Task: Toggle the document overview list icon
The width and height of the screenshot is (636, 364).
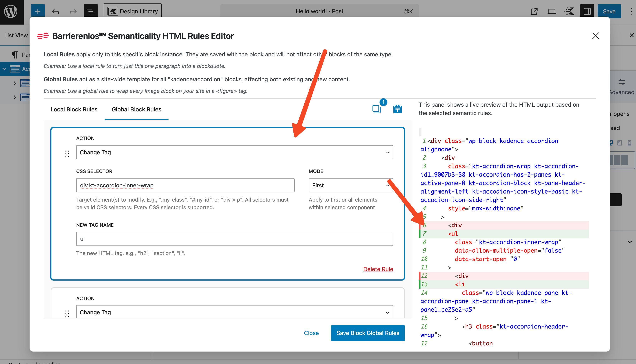Action: click(91, 11)
